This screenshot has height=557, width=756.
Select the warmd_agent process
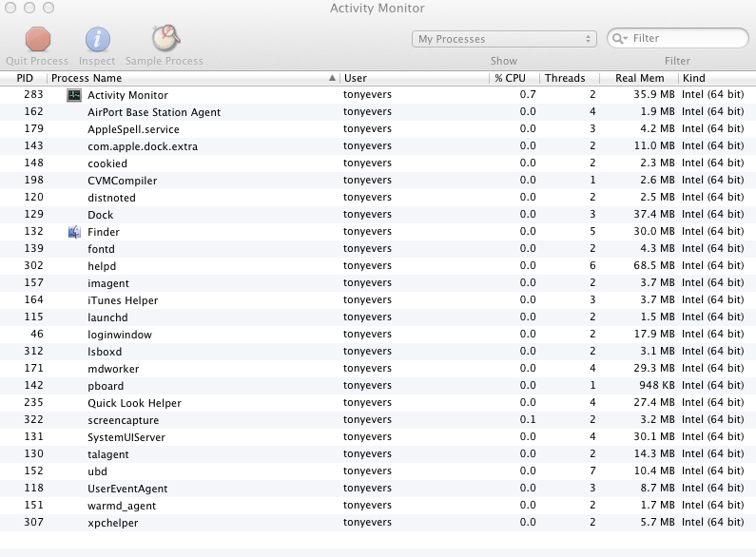coord(378,506)
